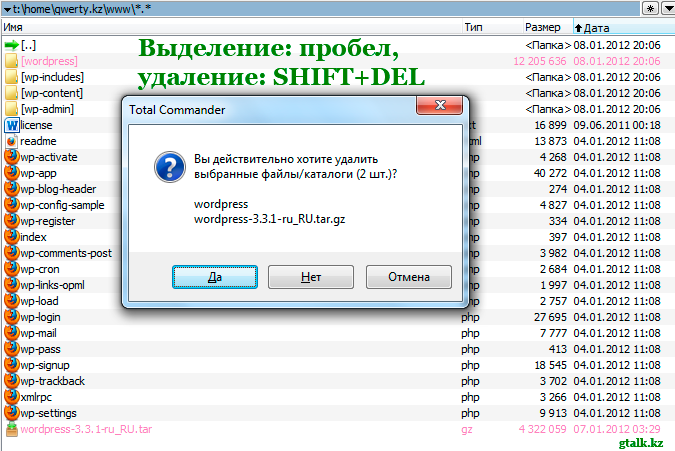Click the Firefox icon of wp-load

[12, 301]
